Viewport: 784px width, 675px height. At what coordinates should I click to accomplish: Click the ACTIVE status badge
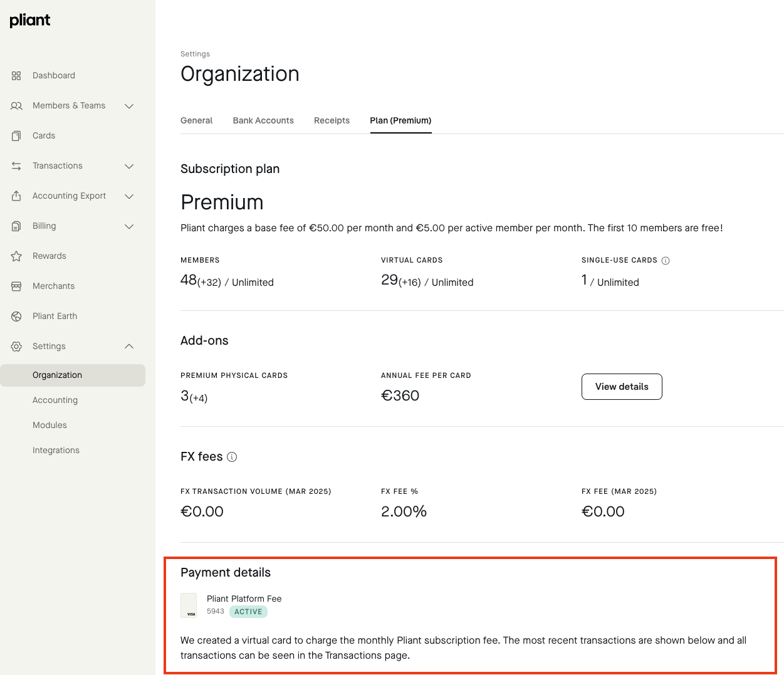248,612
